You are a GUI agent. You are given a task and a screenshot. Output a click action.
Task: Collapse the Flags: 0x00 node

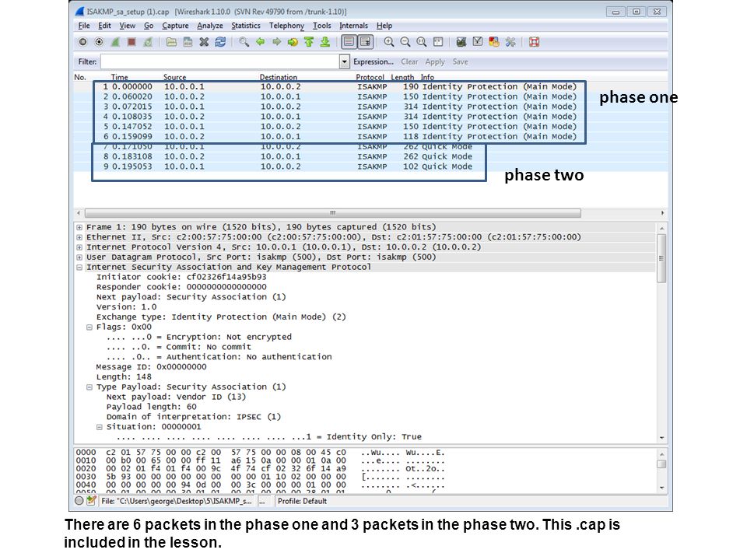(89, 327)
